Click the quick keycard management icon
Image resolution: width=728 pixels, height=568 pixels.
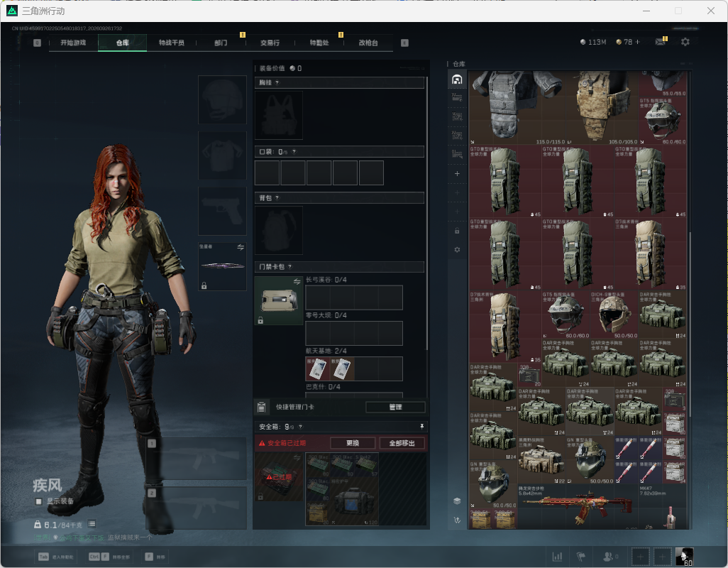click(261, 408)
